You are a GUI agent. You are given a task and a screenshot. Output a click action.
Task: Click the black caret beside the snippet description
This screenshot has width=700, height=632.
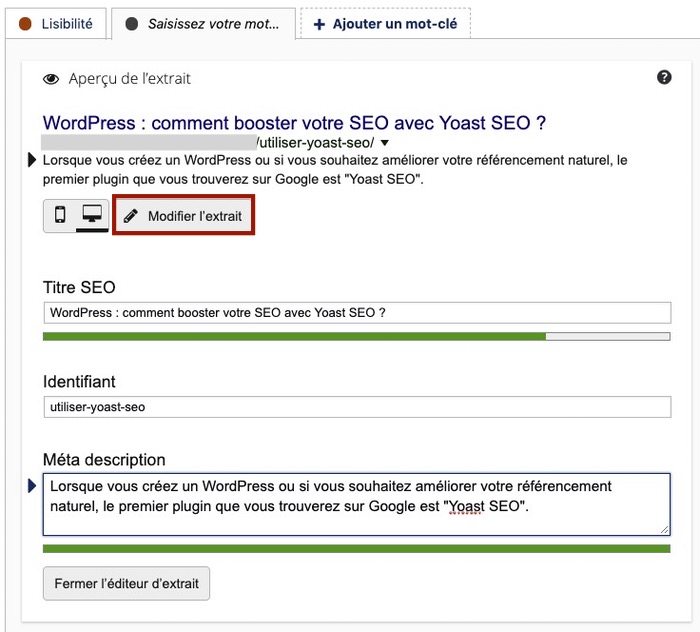pyautogui.click(x=34, y=159)
